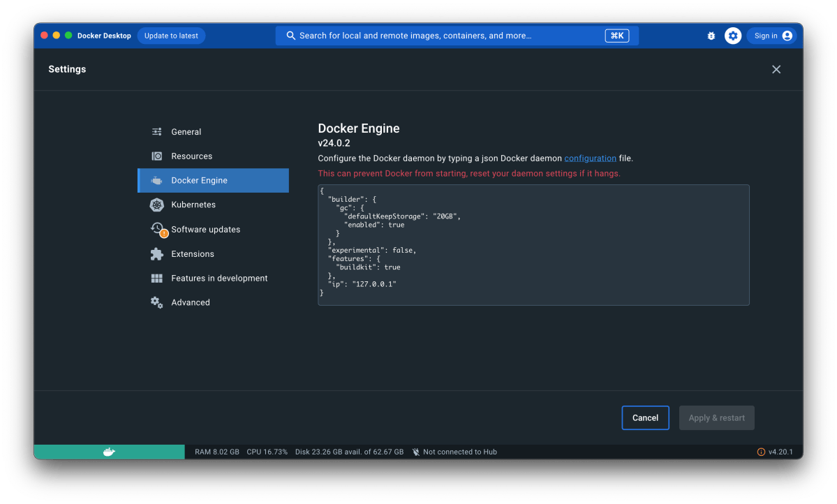
Task: Click inside the daemon JSON editor
Action: pos(533,245)
